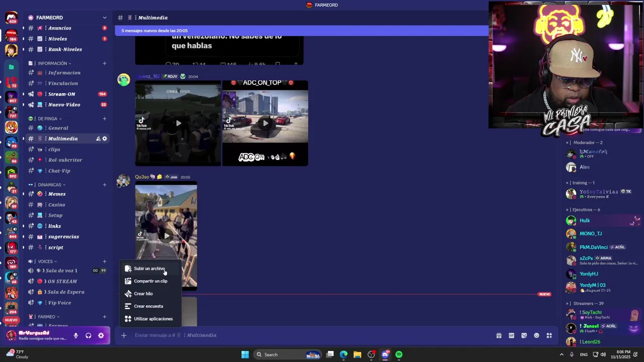Open the gift icon in message bar
Image resolution: width=644 pixels, height=362 pixels.
[499, 336]
